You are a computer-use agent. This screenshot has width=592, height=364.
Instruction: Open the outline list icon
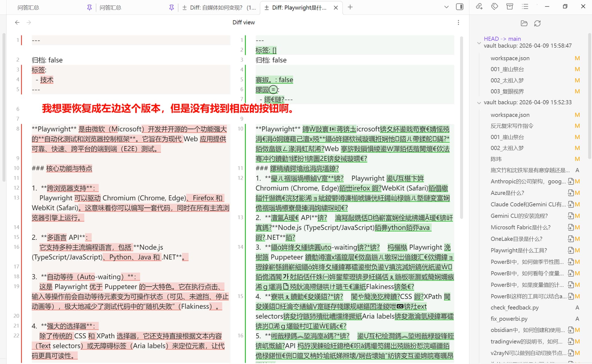click(x=525, y=6)
